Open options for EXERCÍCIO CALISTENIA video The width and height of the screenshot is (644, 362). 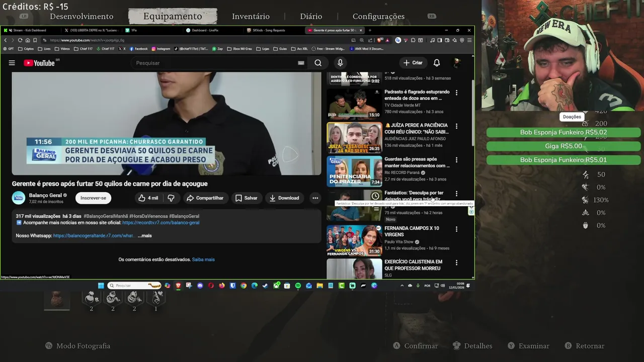[x=456, y=263]
